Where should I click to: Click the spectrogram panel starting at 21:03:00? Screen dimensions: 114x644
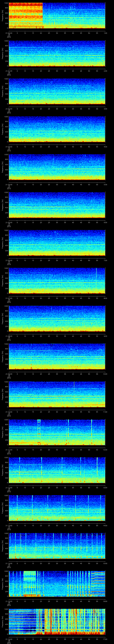point(57,129)
